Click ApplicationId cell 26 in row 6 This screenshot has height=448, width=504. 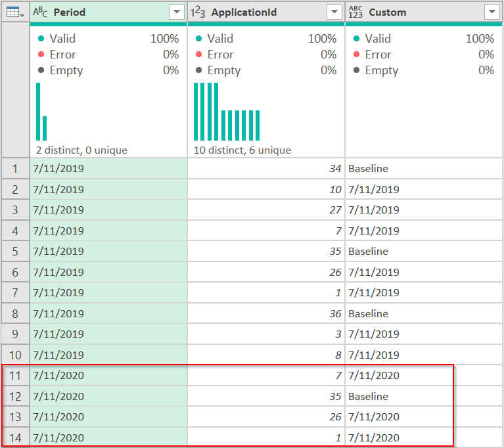266,272
